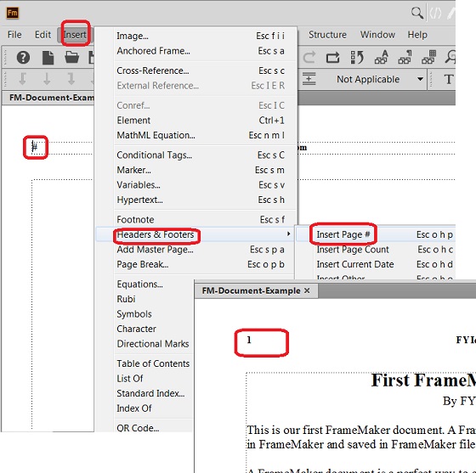476x473 pixels.
Task: Select the T text tool icon
Action: pyautogui.click(x=449, y=80)
